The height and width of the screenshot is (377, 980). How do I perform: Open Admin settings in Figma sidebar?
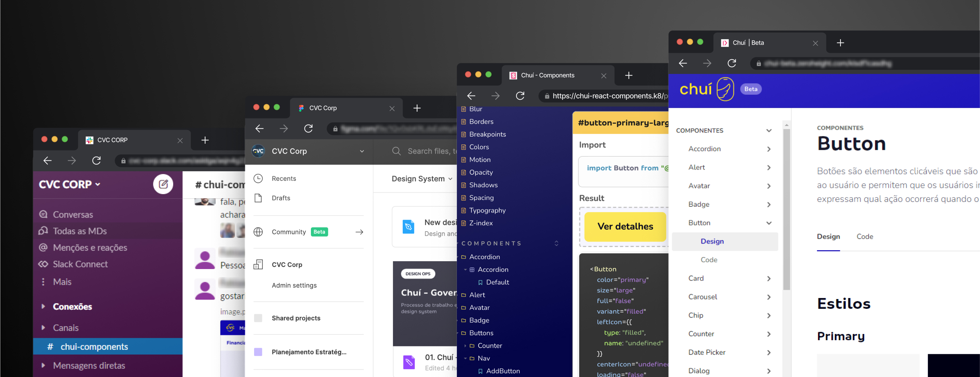(294, 285)
